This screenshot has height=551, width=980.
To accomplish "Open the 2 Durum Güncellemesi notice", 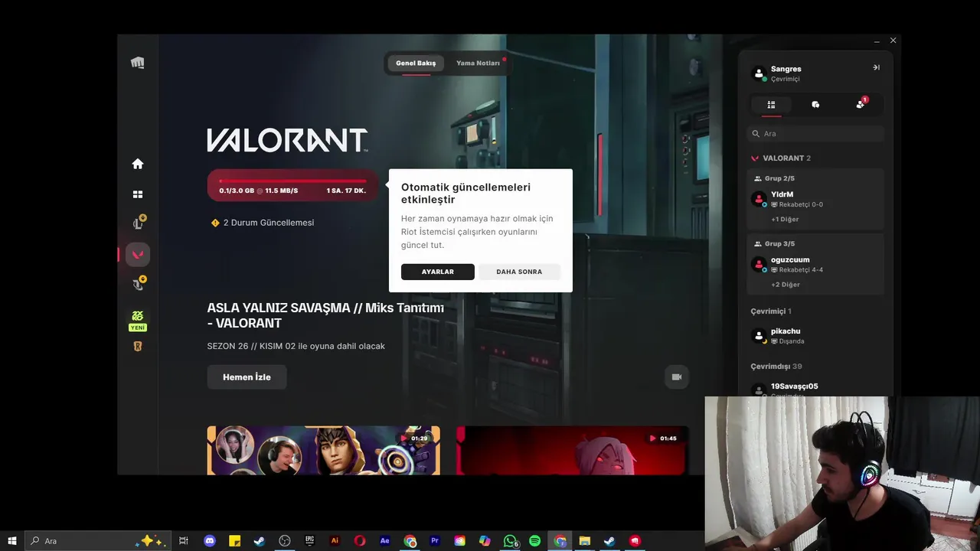I will click(263, 223).
